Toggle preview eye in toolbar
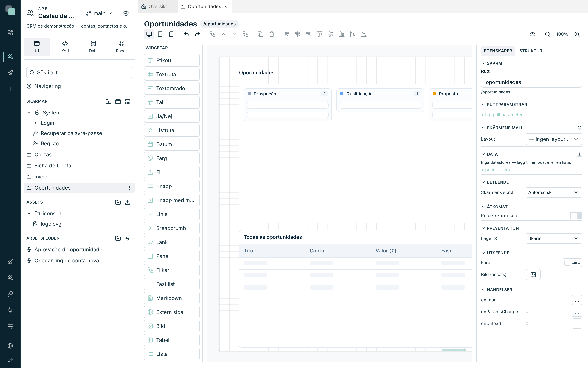 pyautogui.click(x=532, y=34)
